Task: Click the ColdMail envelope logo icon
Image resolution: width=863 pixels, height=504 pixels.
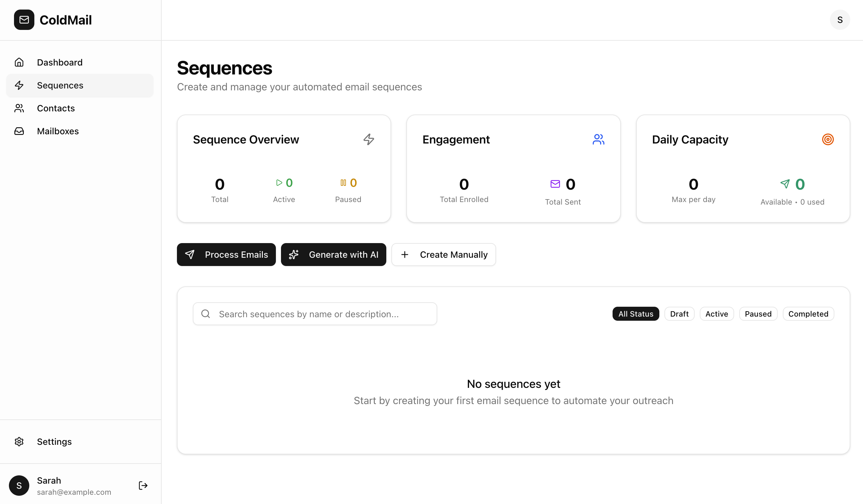Action: coord(24,20)
